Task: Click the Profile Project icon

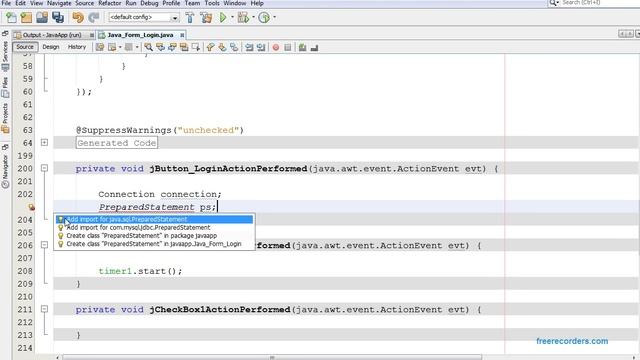Action: coord(264,18)
